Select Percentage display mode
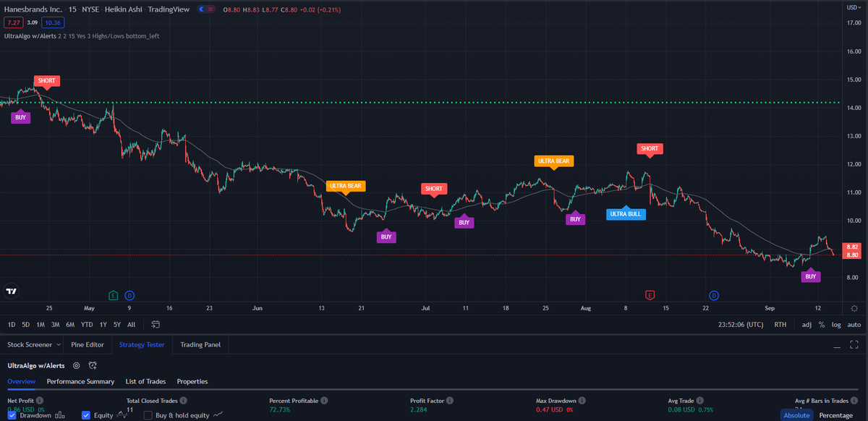 pyautogui.click(x=835, y=415)
